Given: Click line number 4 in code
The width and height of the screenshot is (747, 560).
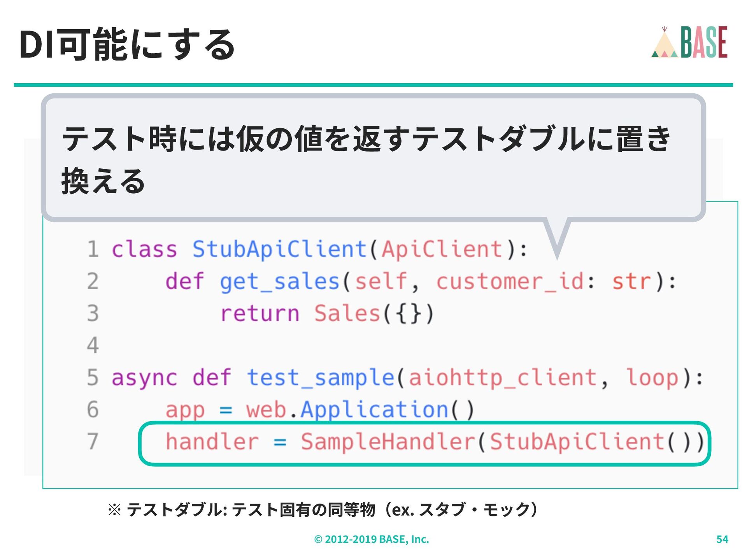Looking at the screenshot, I should 93,345.
